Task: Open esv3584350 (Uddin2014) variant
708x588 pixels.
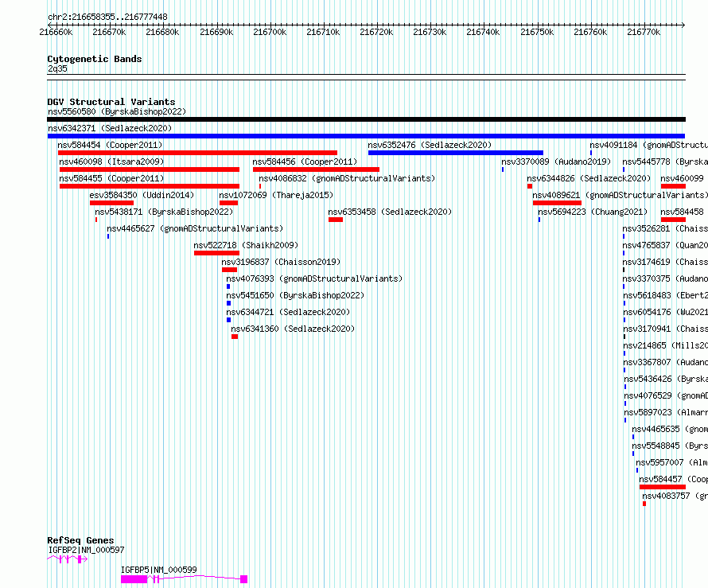Action: tap(142, 195)
